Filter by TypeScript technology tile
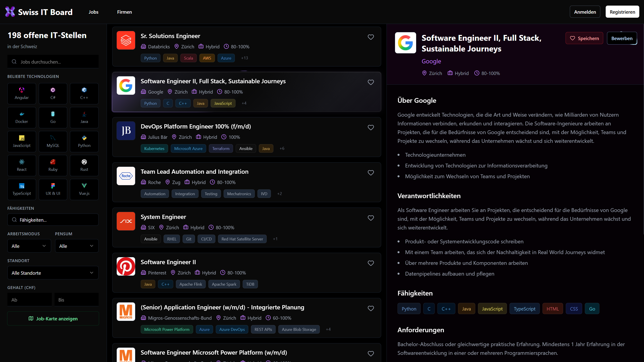The width and height of the screenshot is (644, 362). tap(22, 189)
